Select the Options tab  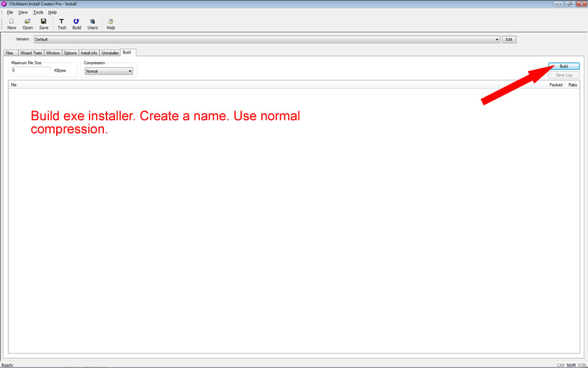[70, 53]
